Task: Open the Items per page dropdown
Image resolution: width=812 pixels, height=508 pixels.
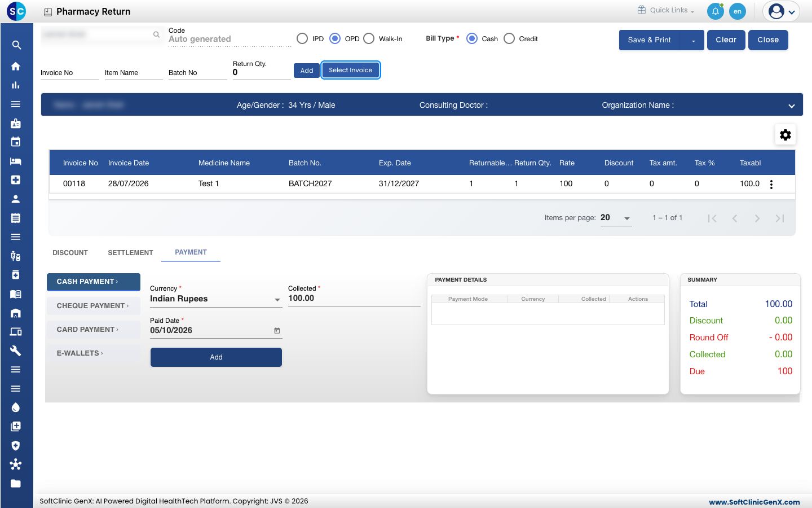Action: (x=616, y=218)
